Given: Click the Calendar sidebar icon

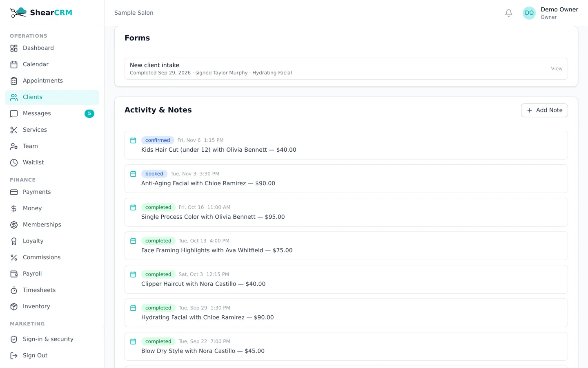Looking at the screenshot, I should pos(14,65).
